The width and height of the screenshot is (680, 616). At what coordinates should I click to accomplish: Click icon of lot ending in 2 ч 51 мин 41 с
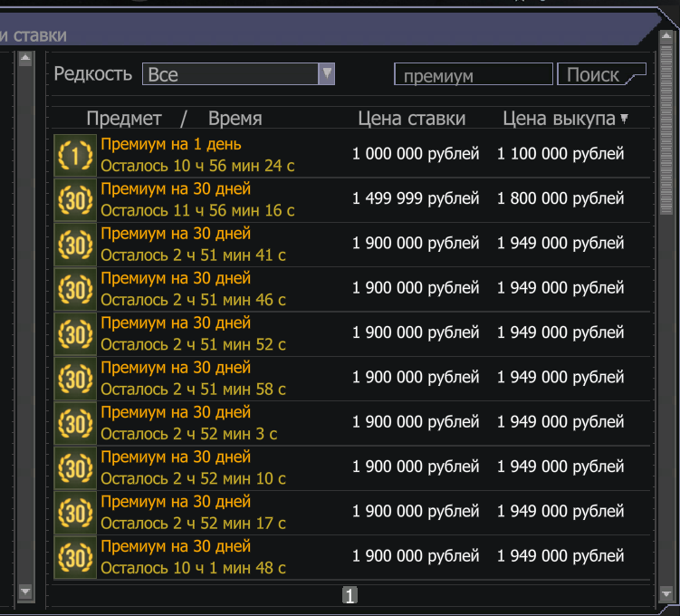[x=75, y=245]
